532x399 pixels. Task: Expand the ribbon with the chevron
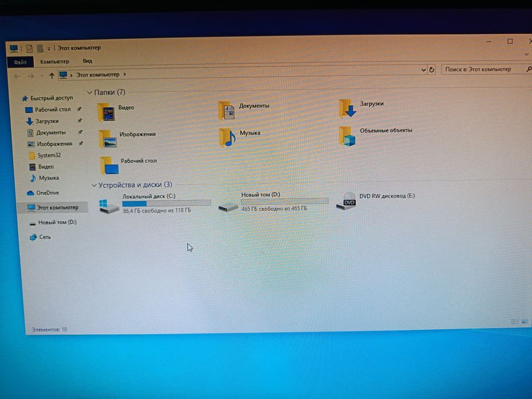click(x=526, y=54)
